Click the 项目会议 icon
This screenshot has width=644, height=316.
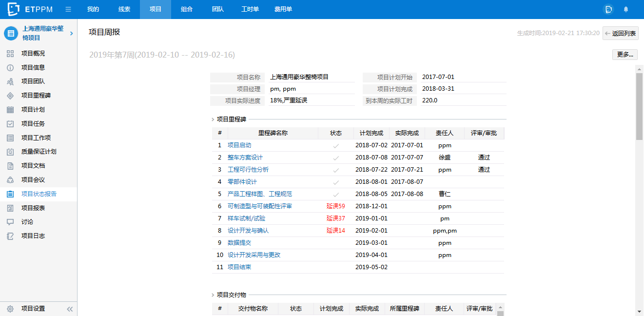10,180
